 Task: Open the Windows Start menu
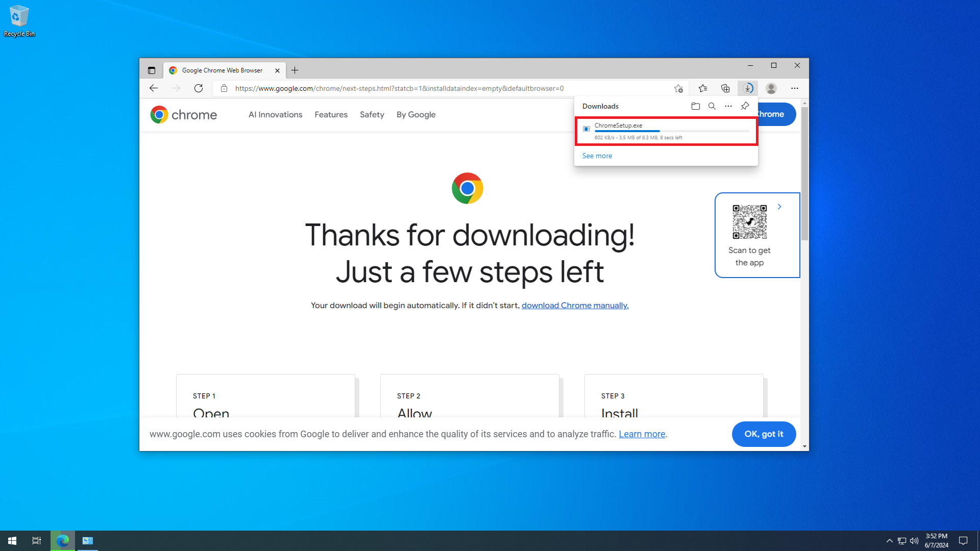coord(12,541)
